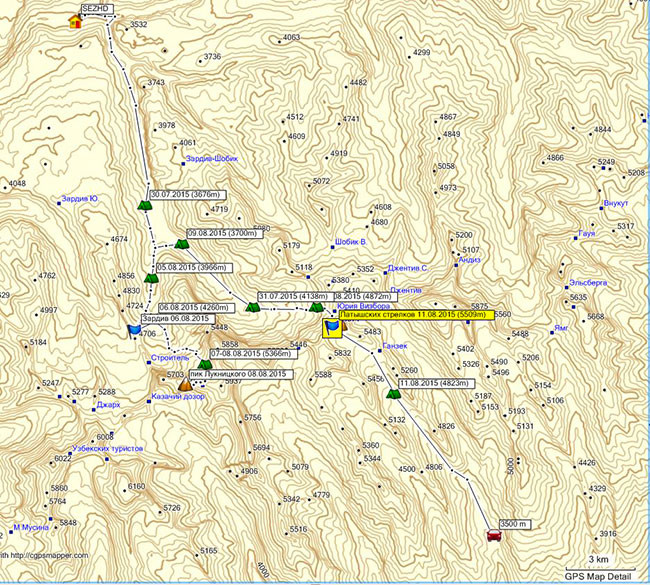Select the 06.08.2015 (4260m) label
Screen dimensions: 650x585
click(x=196, y=308)
